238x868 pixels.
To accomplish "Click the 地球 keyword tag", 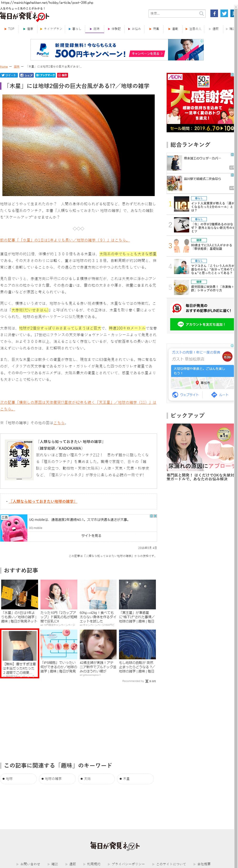I will [x=18, y=779].
